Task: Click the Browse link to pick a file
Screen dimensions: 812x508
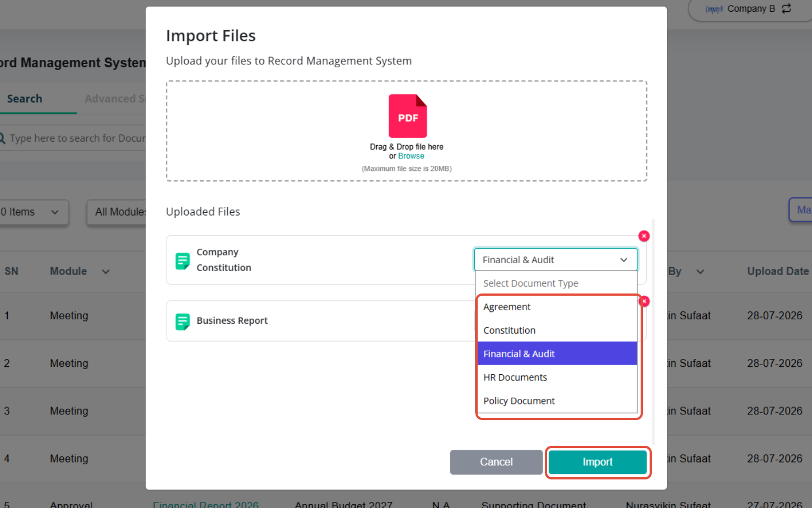Action: tap(411, 156)
